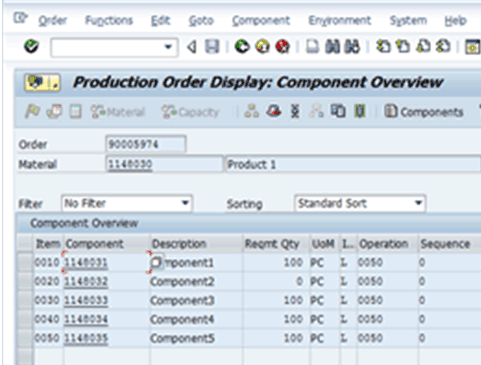Expand the Standard Sort dropdown
Screen dimensions: 481x365
pos(418,203)
